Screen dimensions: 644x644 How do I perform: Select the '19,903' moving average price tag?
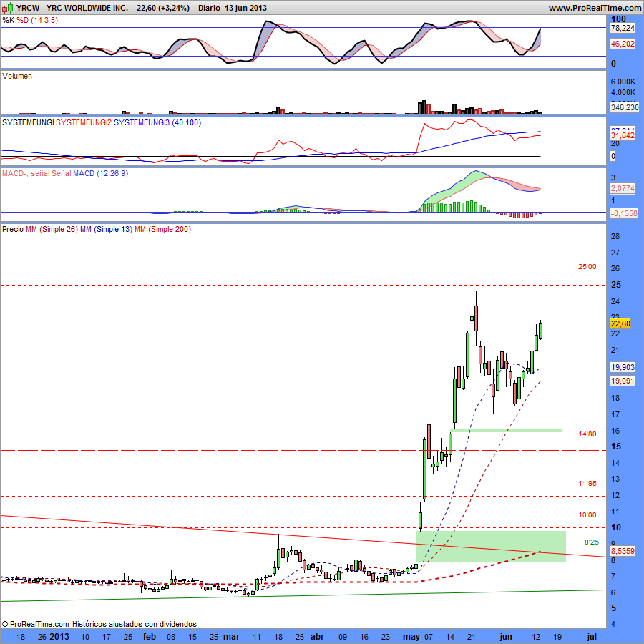pos(623,367)
